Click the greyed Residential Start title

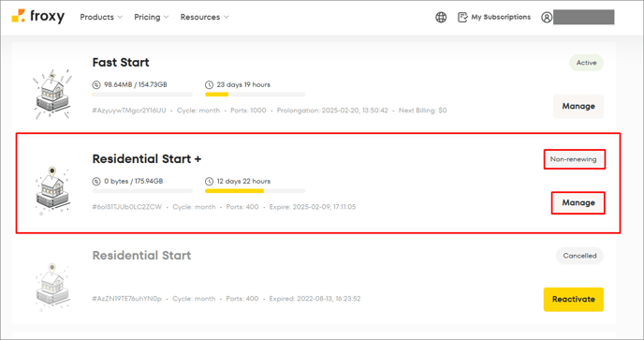click(141, 256)
